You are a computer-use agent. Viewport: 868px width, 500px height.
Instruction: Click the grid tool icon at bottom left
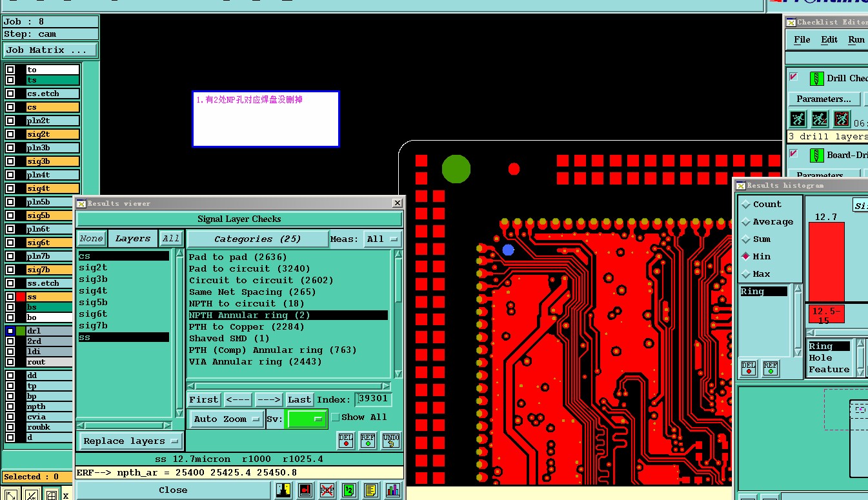point(51,495)
